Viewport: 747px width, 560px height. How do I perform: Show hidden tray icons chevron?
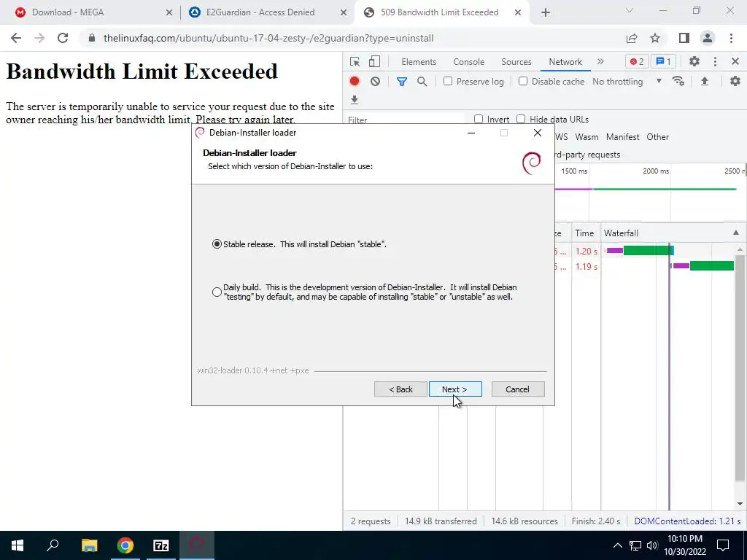pos(617,545)
